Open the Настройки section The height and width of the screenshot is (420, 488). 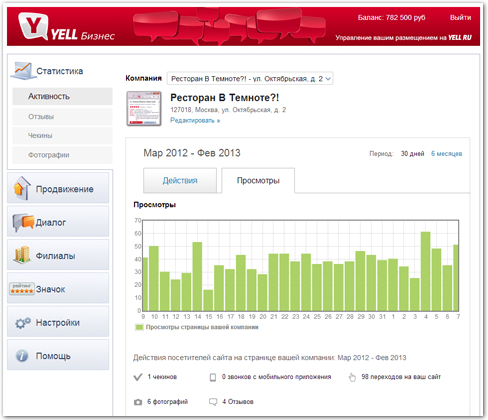tap(58, 322)
